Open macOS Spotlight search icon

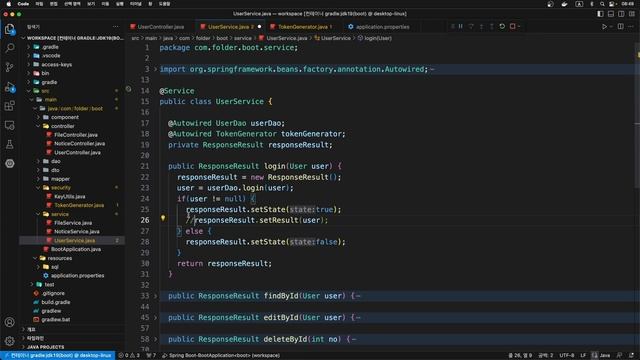coord(602,4)
